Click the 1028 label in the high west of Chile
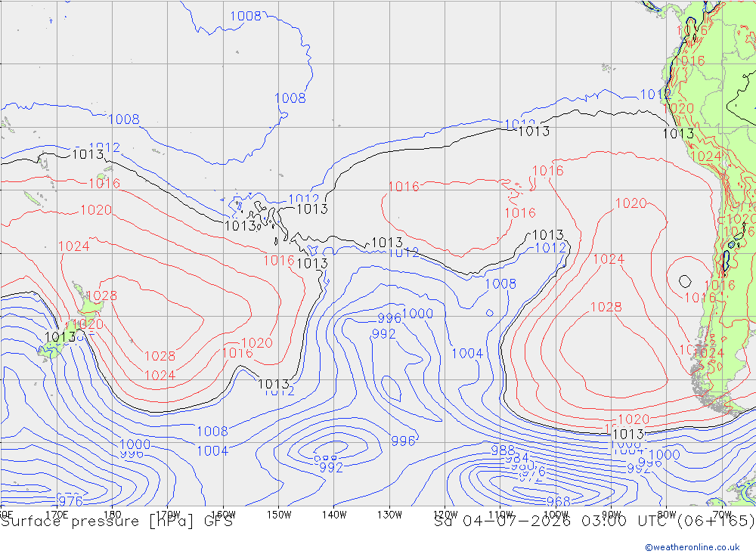This screenshot has width=756, height=554. (606, 307)
